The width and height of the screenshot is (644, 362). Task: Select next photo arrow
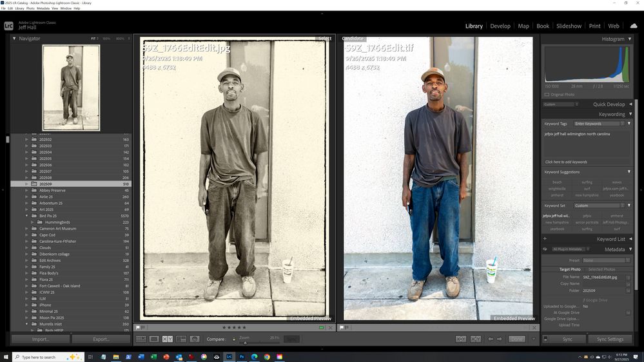coord(500,339)
